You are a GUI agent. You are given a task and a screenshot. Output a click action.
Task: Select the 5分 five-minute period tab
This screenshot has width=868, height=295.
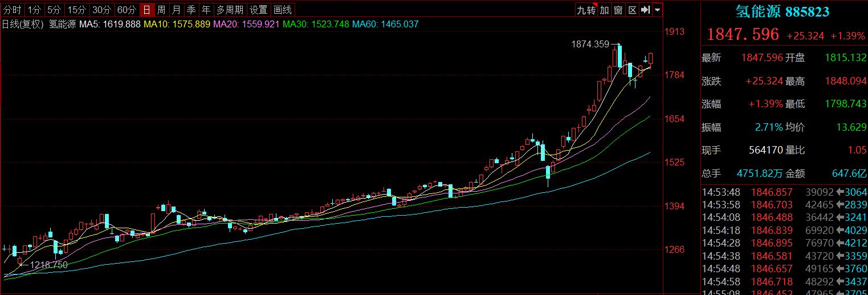click(x=54, y=10)
